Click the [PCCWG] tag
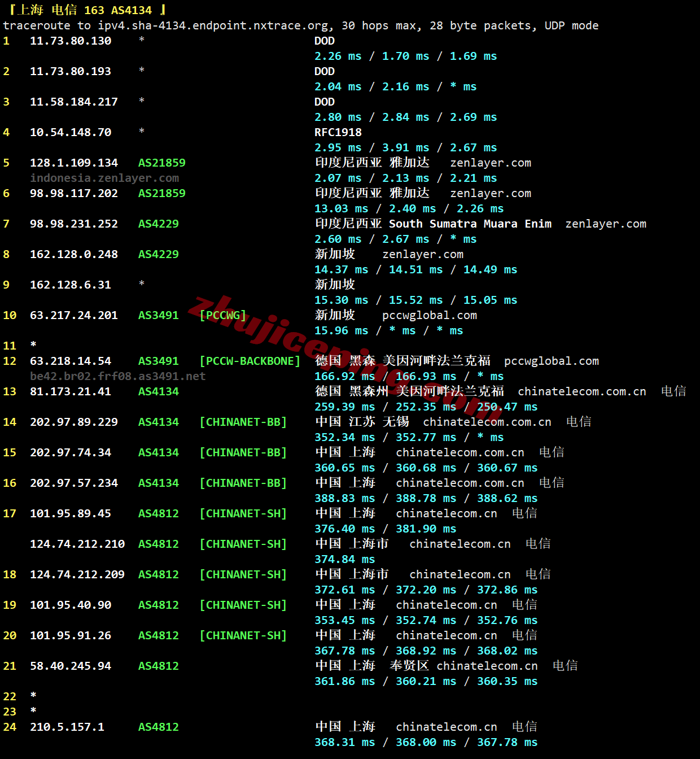700x759 pixels. click(223, 315)
